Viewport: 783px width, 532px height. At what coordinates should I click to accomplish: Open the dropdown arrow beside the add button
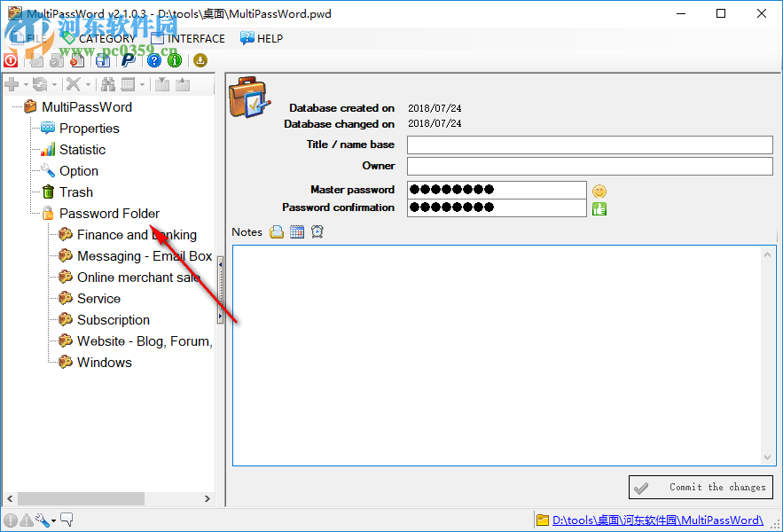click(24, 84)
